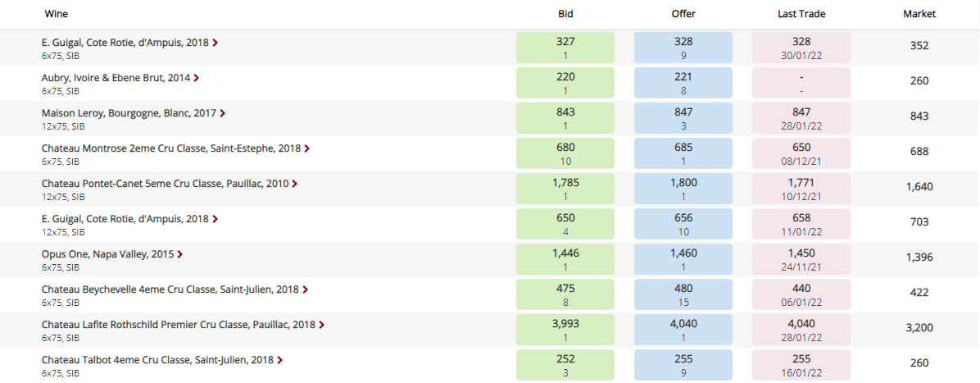Viewport: 980px width, 383px height.
Task: Click chevron after Chateau Lafite Rothschild Pauillac 2018
Action: 321,325
